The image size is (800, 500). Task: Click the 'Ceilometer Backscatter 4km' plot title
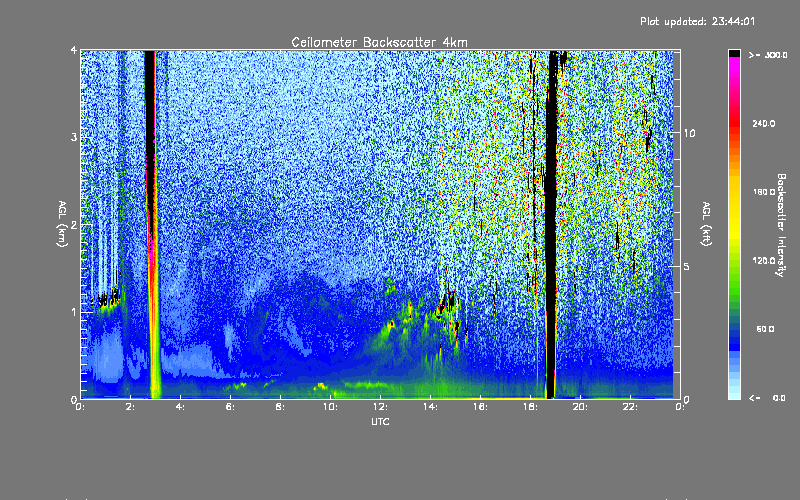pyautogui.click(x=379, y=42)
